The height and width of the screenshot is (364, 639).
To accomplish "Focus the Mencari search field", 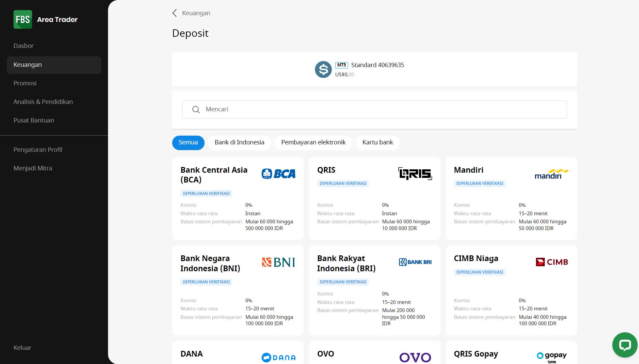I will pyautogui.click(x=374, y=110).
